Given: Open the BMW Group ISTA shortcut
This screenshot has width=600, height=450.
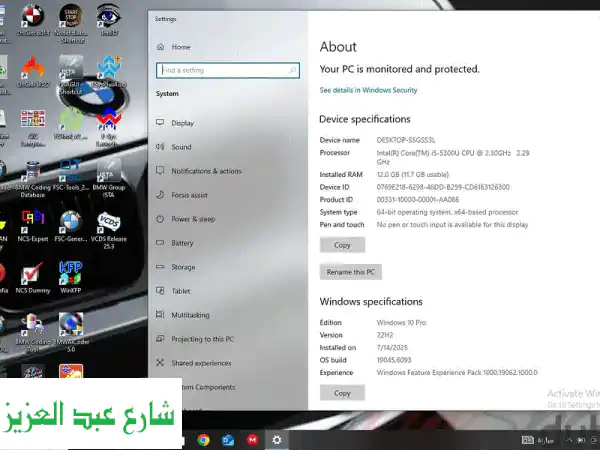Looking at the screenshot, I should coord(109,179).
